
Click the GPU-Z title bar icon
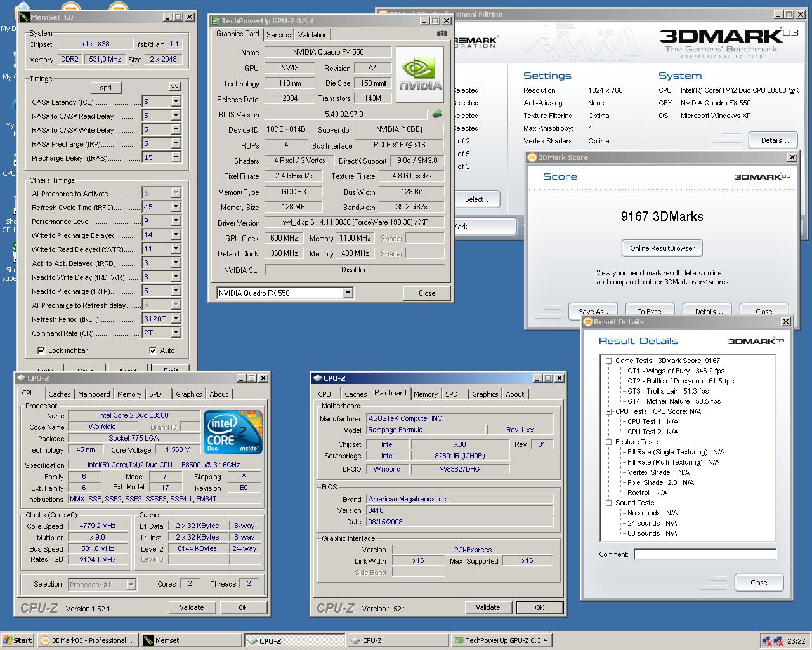click(x=216, y=21)
